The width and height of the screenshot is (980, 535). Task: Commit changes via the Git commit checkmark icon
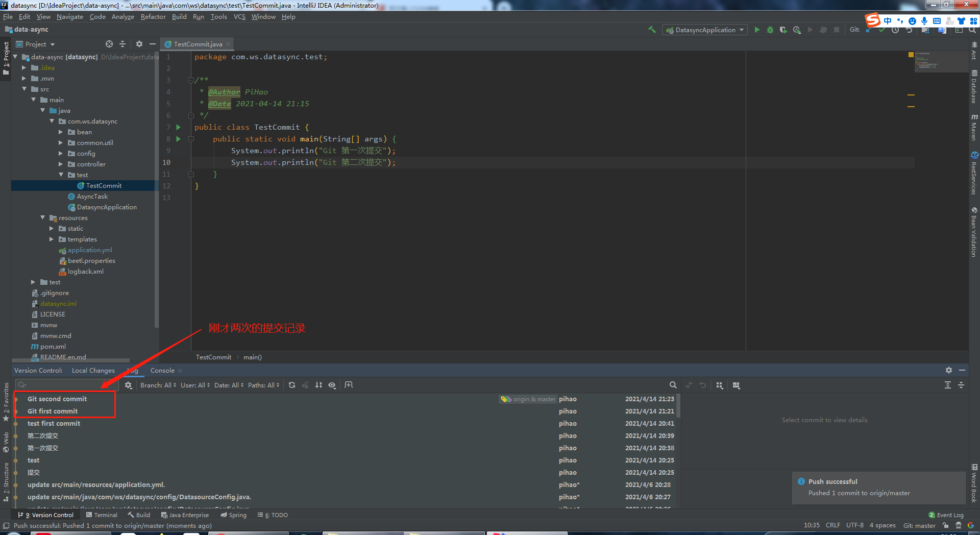pyautogui.click(x=883, y=30)
